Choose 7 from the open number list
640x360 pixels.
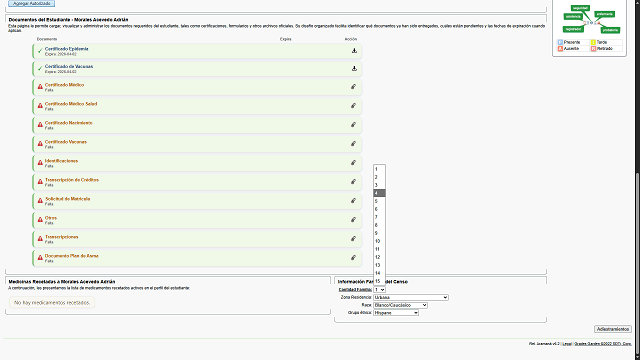point(379,217)
